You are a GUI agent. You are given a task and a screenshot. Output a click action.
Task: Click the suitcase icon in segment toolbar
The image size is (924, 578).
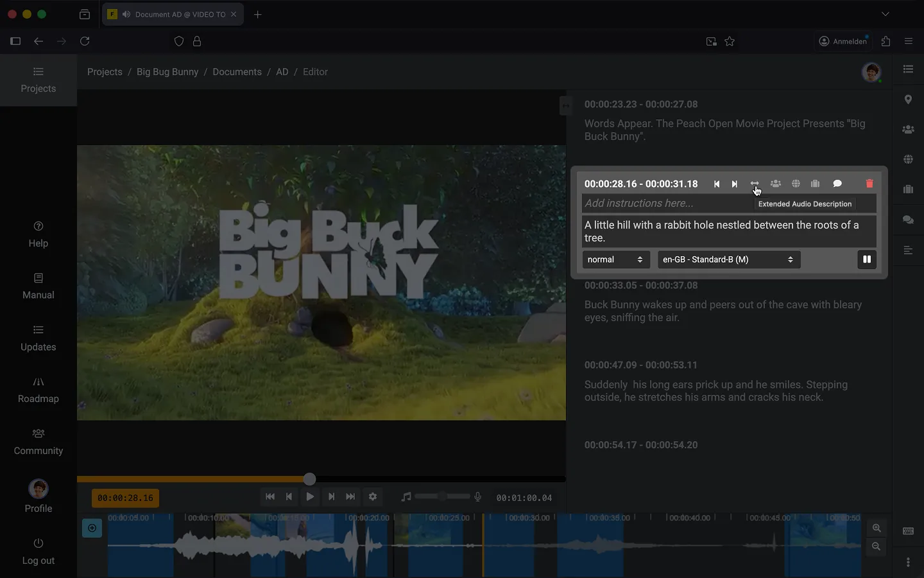(815, 184)
